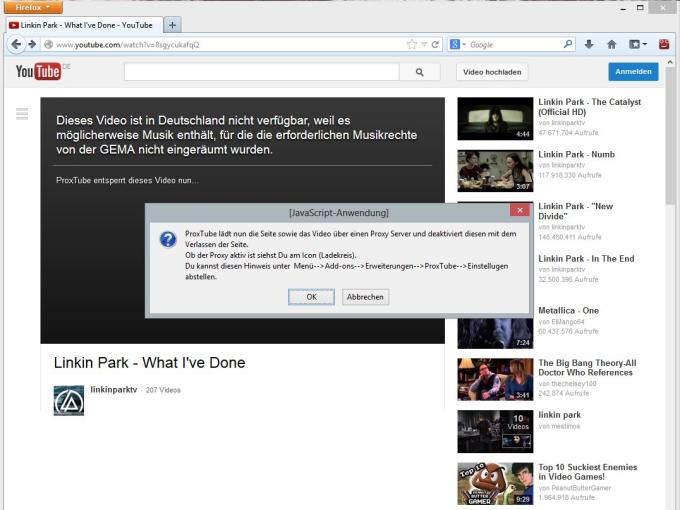
Task: Click the 47.671.704 Aufrufe view count
Action: click(568, 133)
